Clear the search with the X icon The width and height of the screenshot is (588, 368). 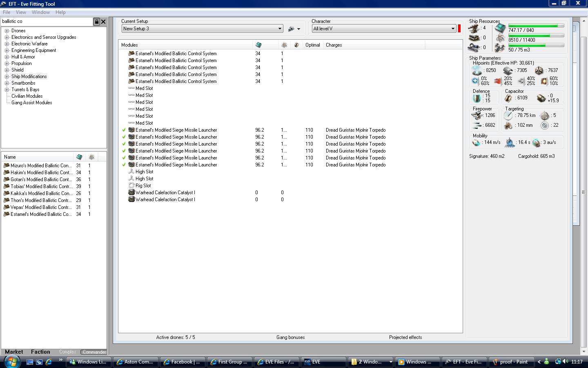(103, 22)
